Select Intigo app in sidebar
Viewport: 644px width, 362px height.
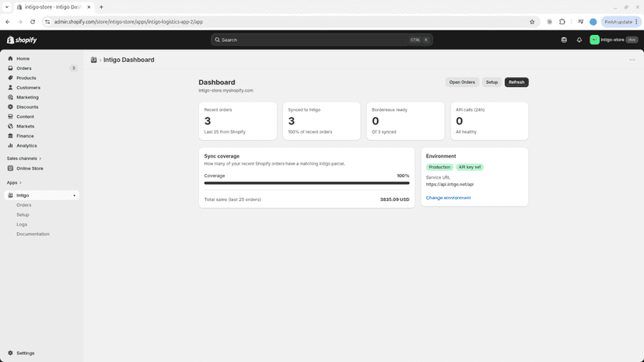click(41, 195)
